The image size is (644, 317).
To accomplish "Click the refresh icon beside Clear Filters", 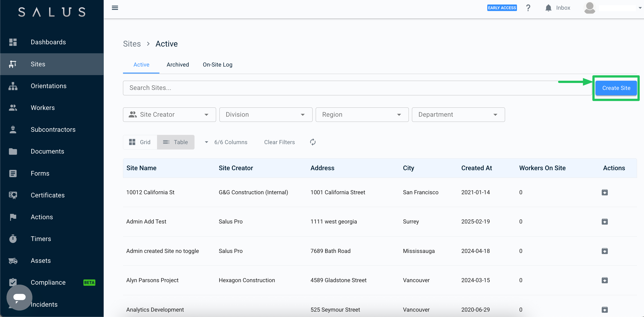I will 313,142.
